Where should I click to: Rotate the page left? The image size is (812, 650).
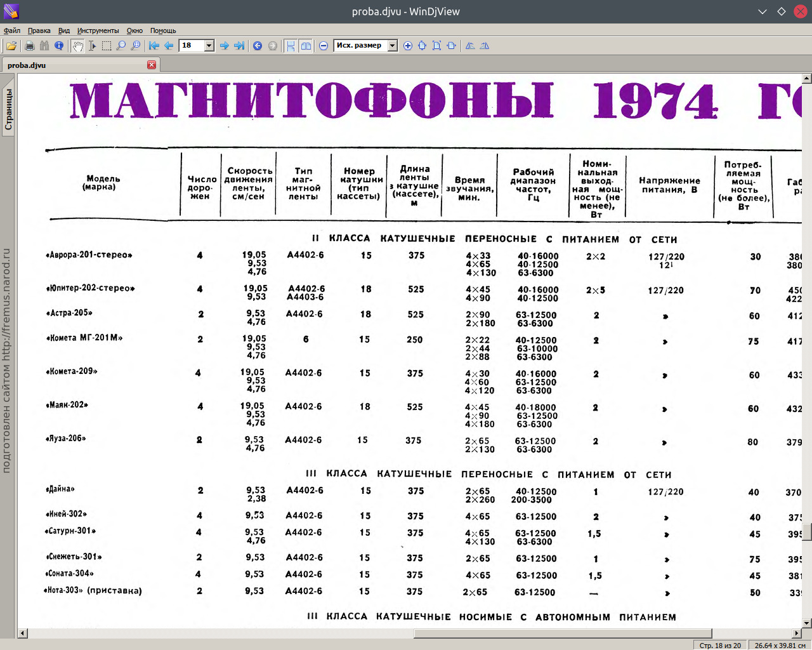tap(470, 46)
